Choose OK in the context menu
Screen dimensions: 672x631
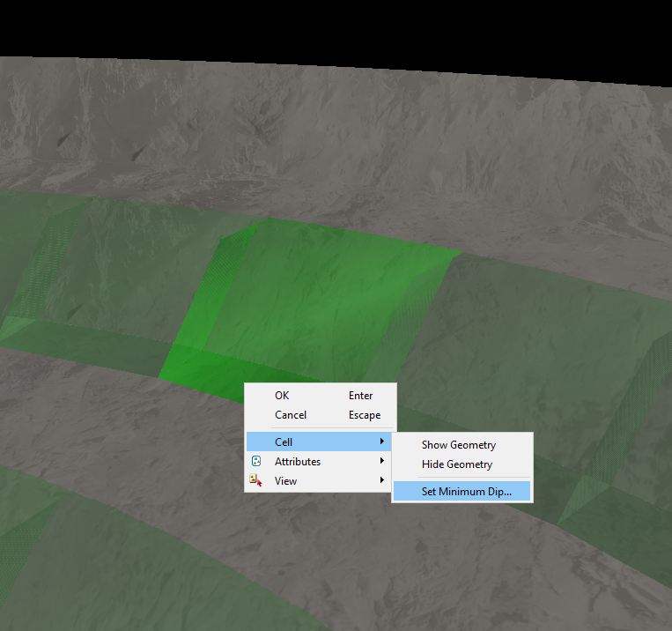[x=320, y=396]
